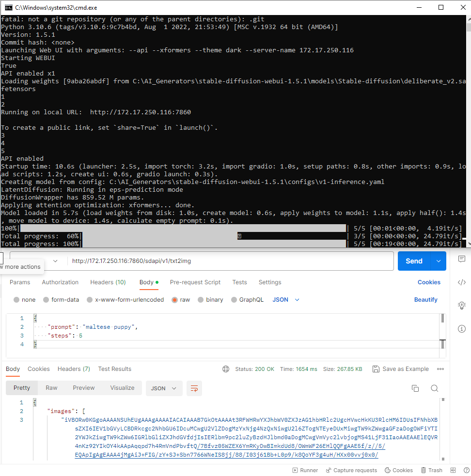This screenshot has width=471, height=476.
Task: Send the txt2img request
Action: coord(414,261)
